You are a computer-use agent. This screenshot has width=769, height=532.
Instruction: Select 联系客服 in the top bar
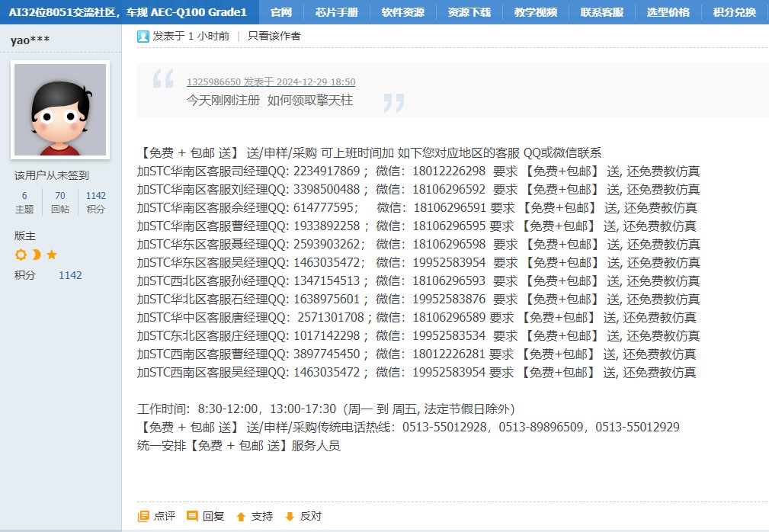point(602,12)
